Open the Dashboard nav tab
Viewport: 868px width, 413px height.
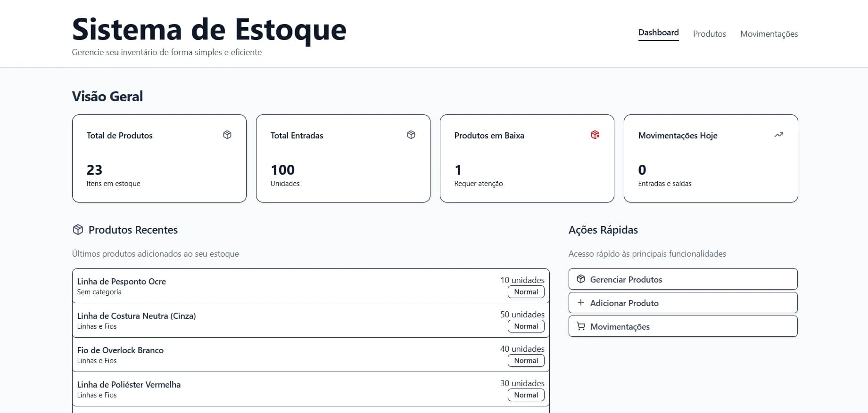pos(659,32)
